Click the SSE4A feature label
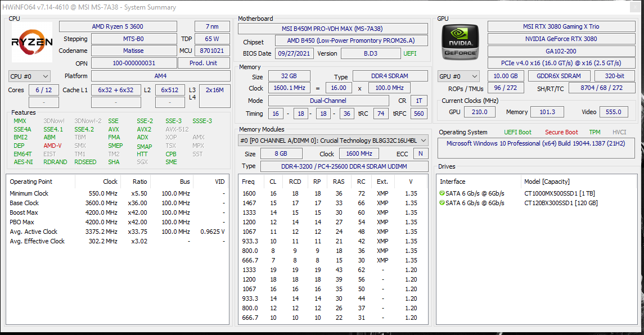 (x=22, y=129)
